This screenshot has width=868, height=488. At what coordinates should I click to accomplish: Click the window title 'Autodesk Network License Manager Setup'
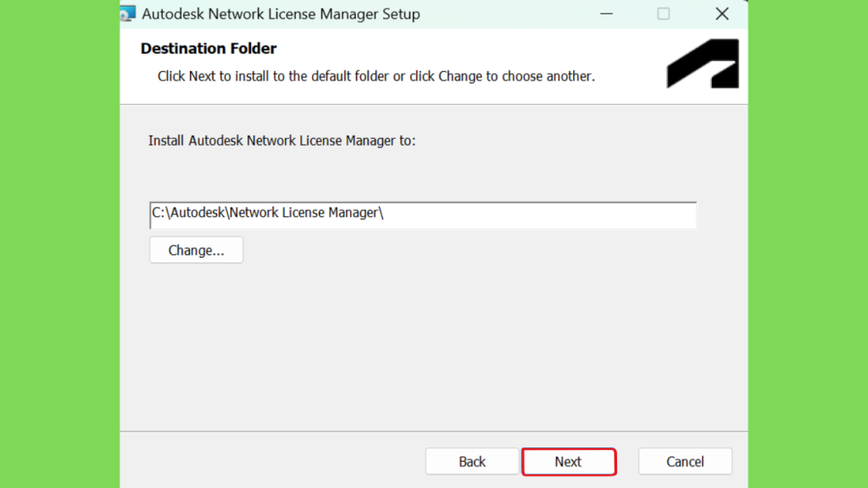281,14
